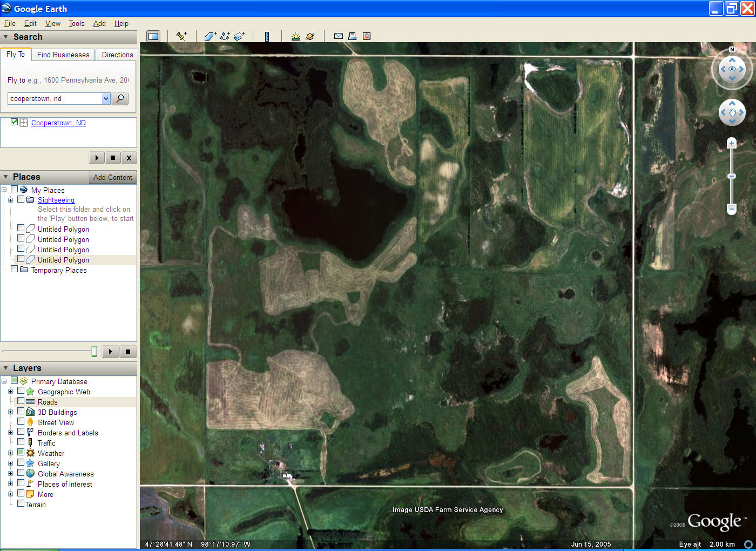The height and width of the screenshot is (551, 756).
Task: Select the Add Polygon tool
Action: point(210,36)
